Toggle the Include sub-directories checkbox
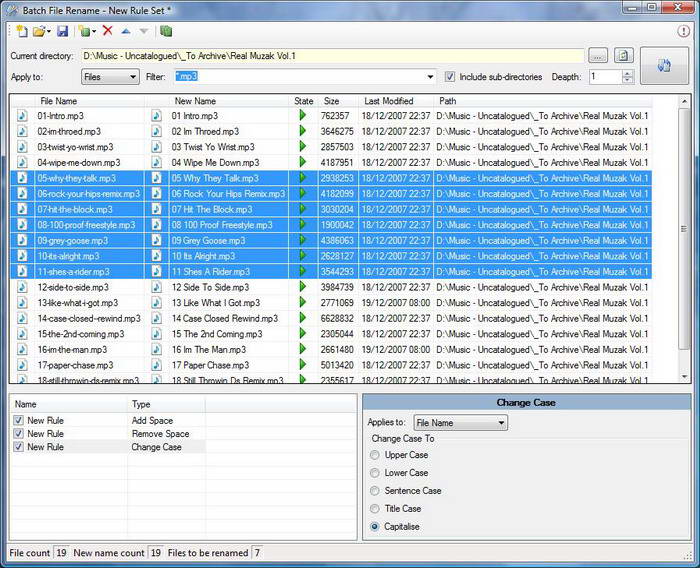700x568 pixels. click(450, 77)
